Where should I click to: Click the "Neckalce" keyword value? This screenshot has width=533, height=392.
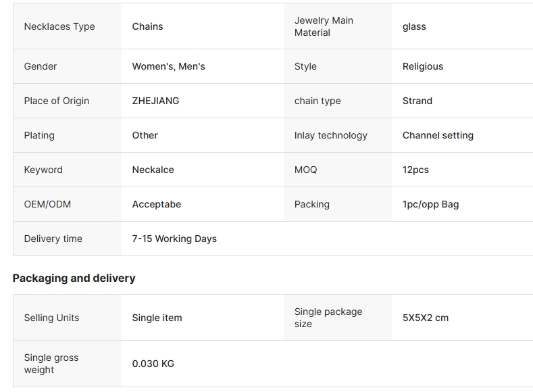153,170
